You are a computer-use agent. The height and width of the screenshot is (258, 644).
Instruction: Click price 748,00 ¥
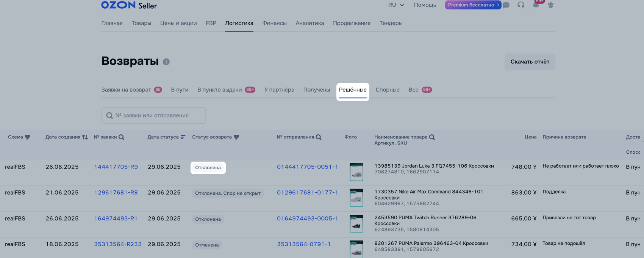tap(524, 167)
